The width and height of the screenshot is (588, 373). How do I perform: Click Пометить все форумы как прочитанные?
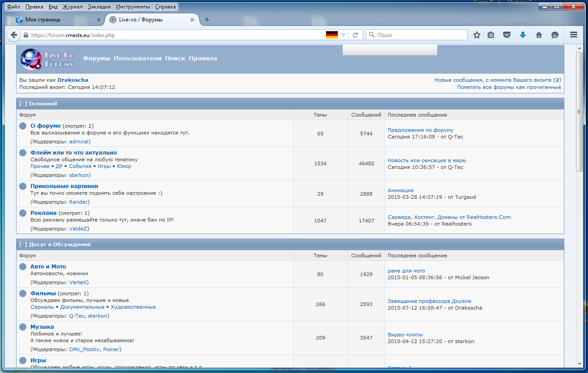pos(509,87)
